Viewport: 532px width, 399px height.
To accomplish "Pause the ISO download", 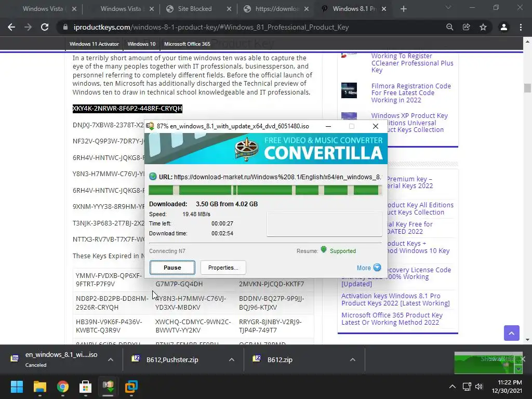I will pos(172,268).
